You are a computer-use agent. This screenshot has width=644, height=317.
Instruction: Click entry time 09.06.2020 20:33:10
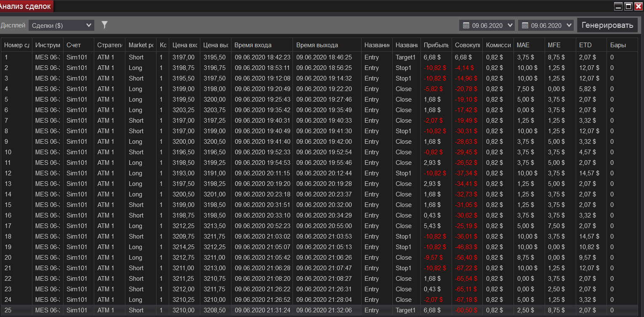tap(262, 215)
